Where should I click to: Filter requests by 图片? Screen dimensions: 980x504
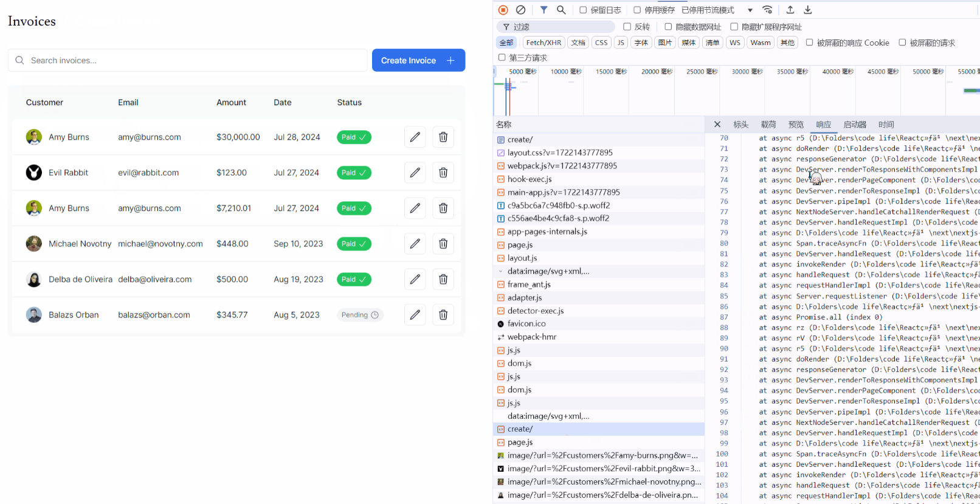[665, 43]
